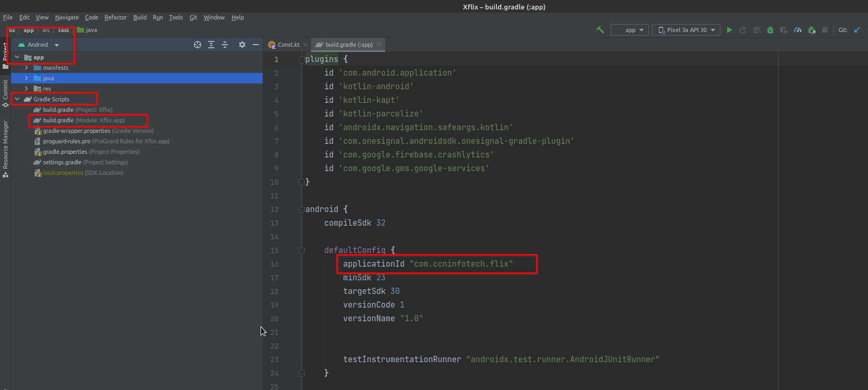Click Expand All icon in Project panel

click(x=211, y=45)
